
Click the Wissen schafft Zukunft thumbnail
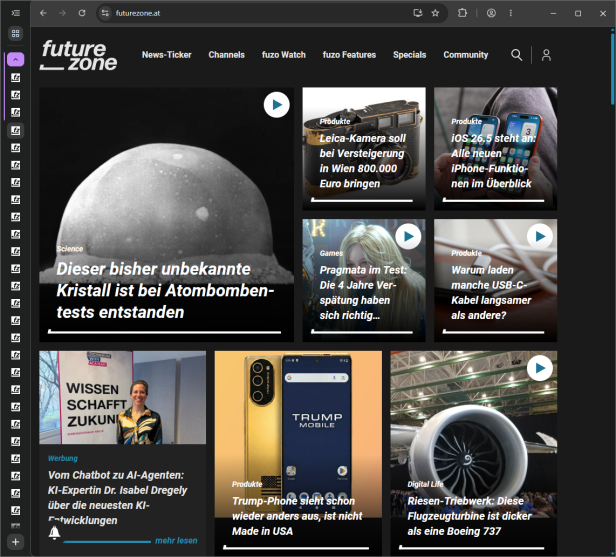coord(122,398)
